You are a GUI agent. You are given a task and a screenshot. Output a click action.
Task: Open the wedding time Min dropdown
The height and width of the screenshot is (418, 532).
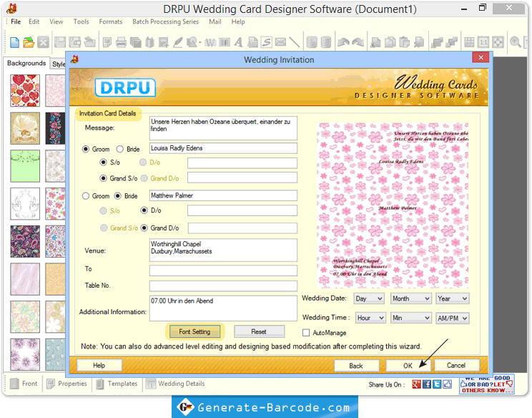tap(411, 319)
